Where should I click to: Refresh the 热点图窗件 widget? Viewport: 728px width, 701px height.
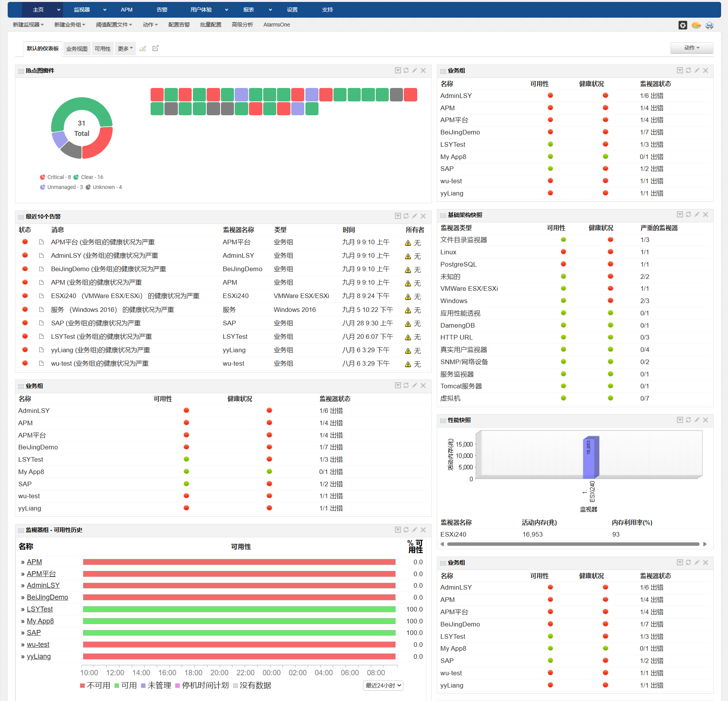[x=406, y=70]
